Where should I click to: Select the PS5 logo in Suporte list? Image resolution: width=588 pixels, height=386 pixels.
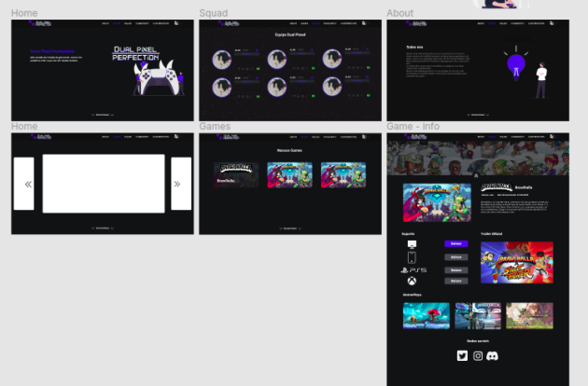413,269
